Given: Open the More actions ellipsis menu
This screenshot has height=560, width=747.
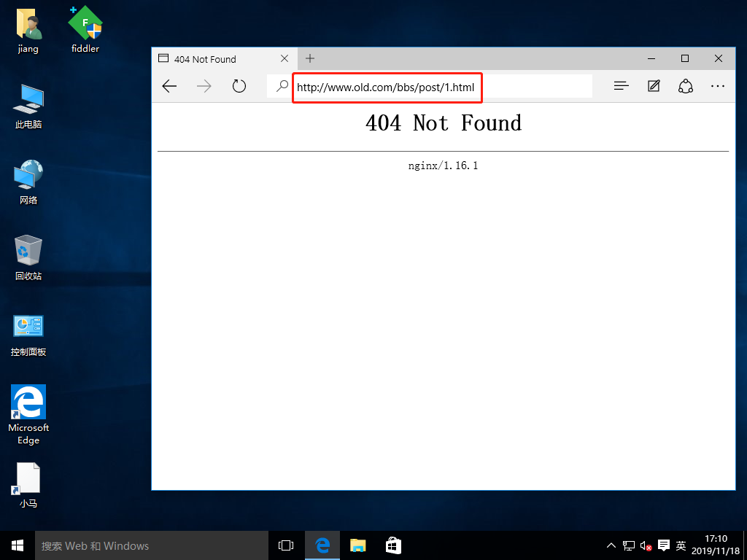Looking at the screenshot, I should click(718, 86).
